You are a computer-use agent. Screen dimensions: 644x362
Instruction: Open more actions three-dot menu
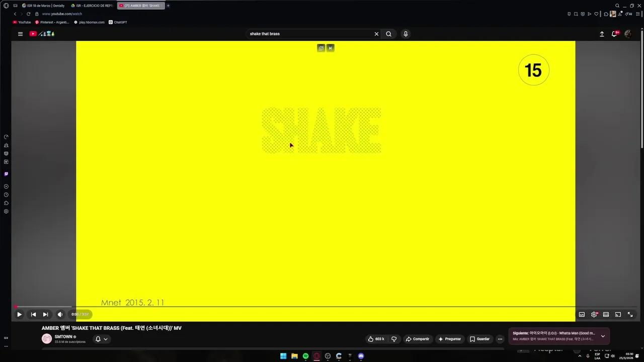500,339
